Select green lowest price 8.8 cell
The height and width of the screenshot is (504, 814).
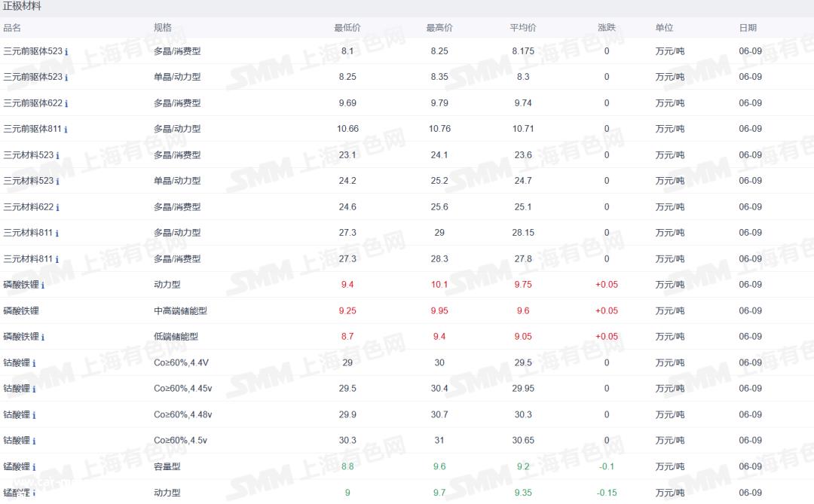pos(347,466)
